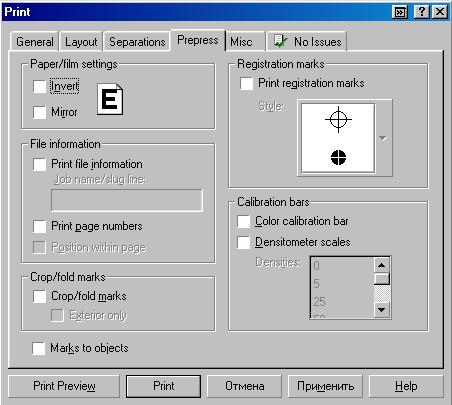Open the registration Style dropdown arrow
The image size is (452, 405).
(x=383, y=138)
